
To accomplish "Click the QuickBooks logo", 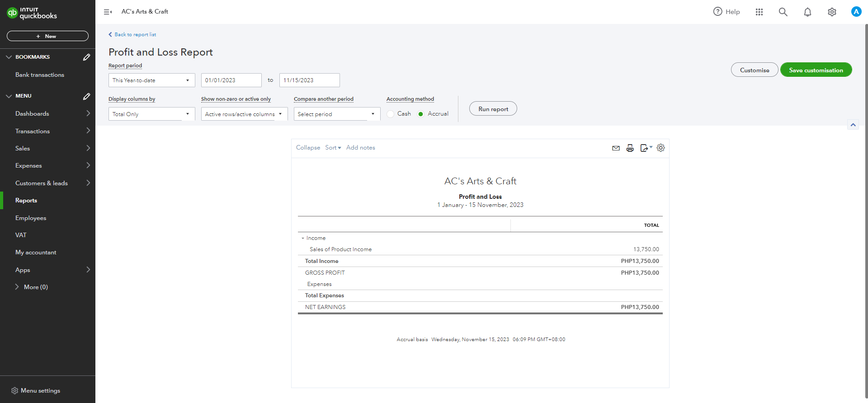I will (x=32, y=13).
